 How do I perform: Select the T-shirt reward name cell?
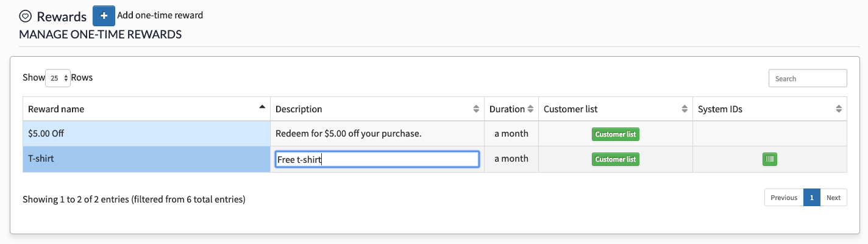coord(147,159)
